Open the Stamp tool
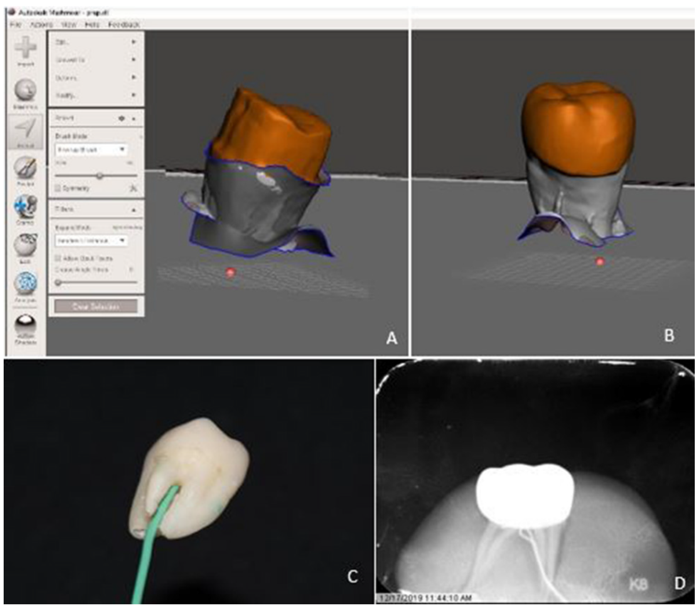This screenshot has width=700, height=609. point(25,206)
